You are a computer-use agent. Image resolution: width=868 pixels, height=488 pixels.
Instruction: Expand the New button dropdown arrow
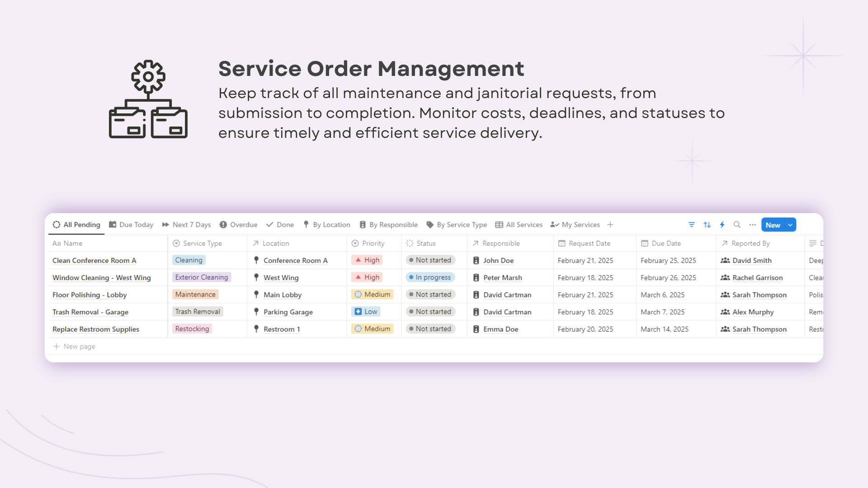790,225
